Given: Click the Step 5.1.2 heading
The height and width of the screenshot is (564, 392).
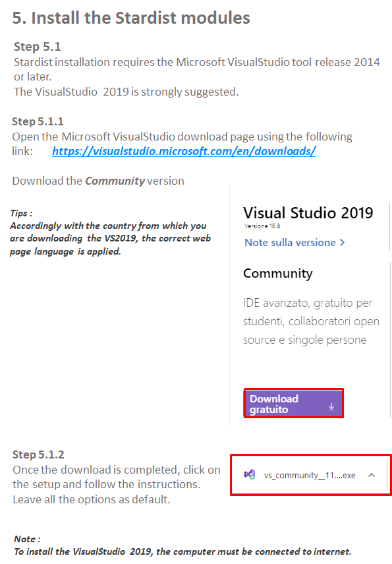Looking at the screenshot, I should tap(38, 454).
